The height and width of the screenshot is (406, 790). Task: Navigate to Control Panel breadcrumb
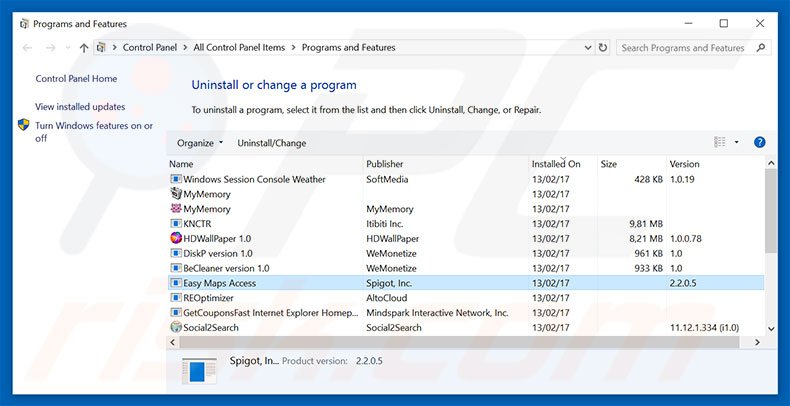150,48
